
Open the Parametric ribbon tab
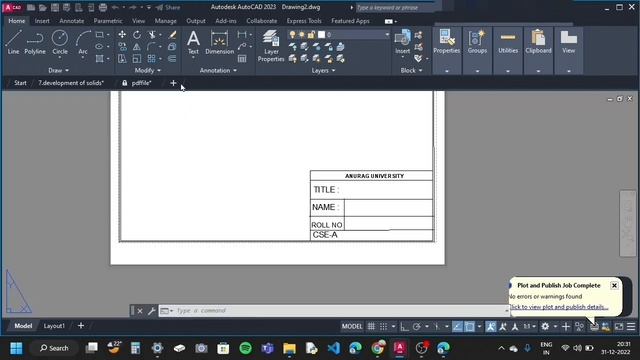[108, 21]
